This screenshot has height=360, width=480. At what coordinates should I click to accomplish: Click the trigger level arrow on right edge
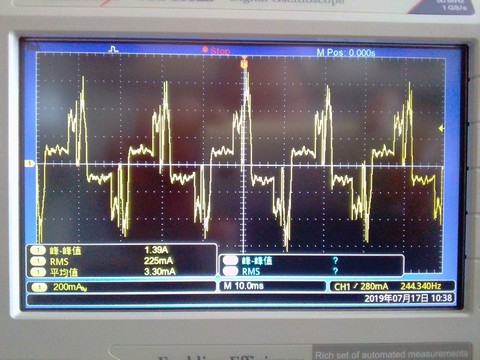441,128
